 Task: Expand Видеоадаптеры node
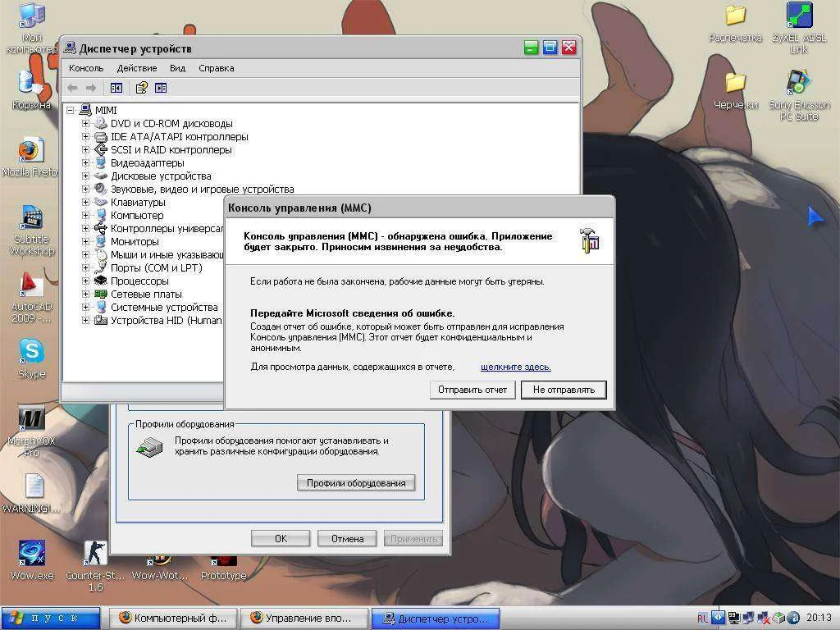pos(85,163)
